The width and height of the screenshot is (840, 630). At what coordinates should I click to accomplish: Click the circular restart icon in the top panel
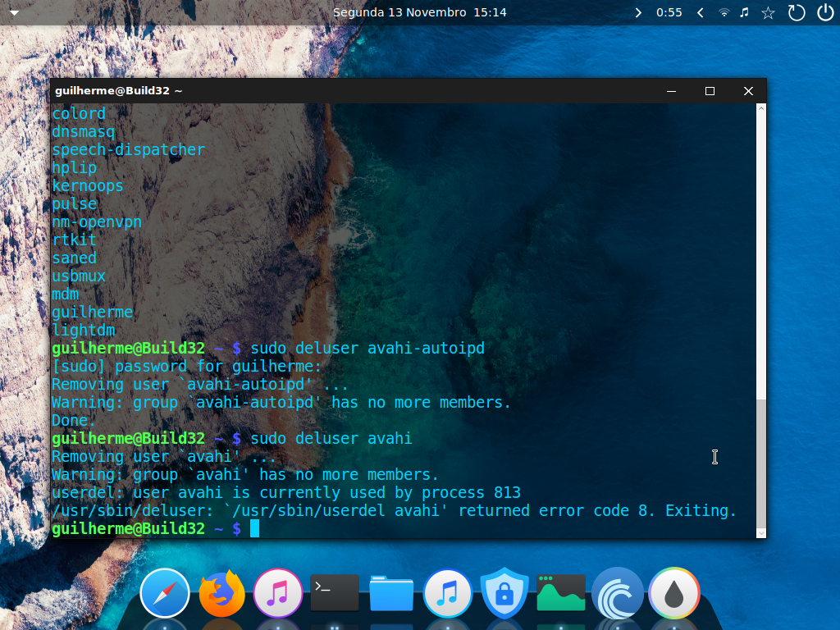pos(796,12)
